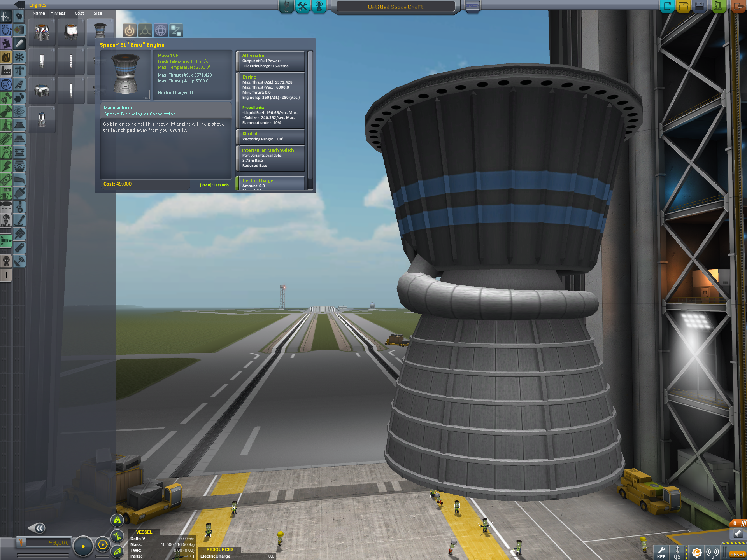Open the QS quick search icon
This screenshot has width=747, height=560.
click(x=677, y=552)
